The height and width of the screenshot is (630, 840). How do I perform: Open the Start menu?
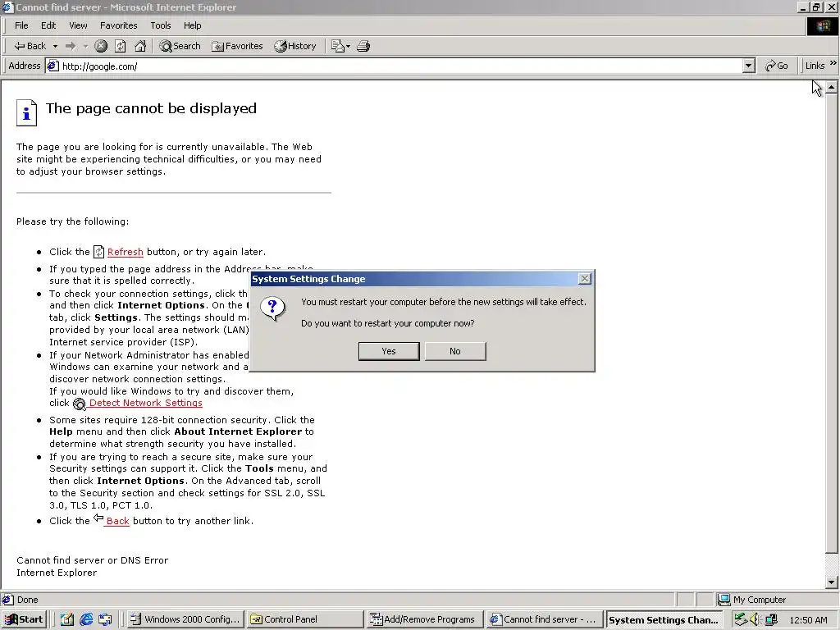tap(24, 619)
